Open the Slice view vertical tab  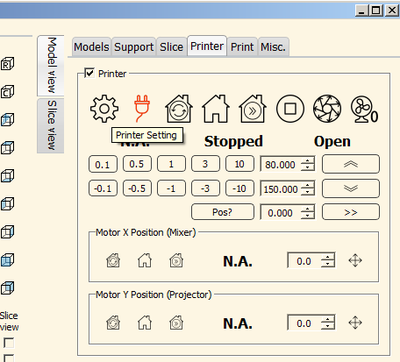[x=51, y=125]
